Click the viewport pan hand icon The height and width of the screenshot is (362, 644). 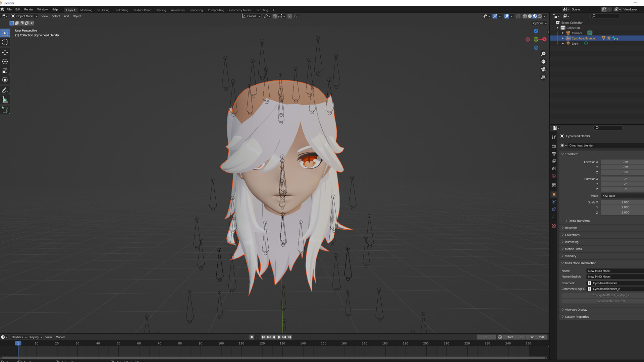click(x=543, y=62)
